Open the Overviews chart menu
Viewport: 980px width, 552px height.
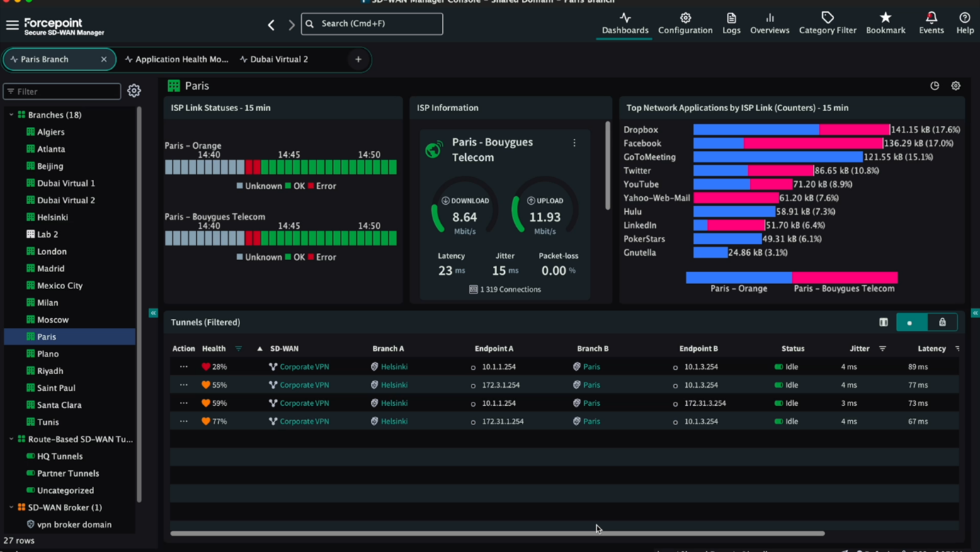point(770,23)
